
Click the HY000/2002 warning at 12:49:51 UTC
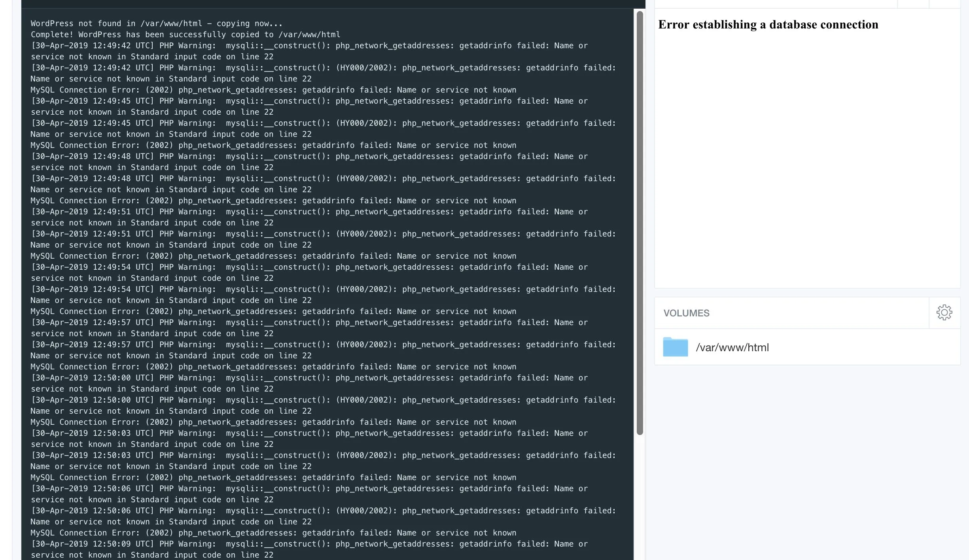click(x=323, y=234)
